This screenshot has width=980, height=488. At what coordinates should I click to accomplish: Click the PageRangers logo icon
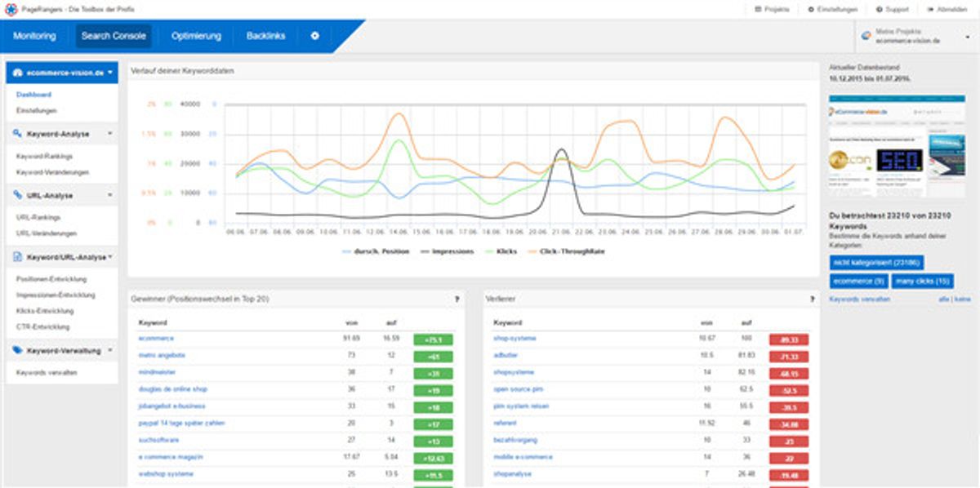11,9
